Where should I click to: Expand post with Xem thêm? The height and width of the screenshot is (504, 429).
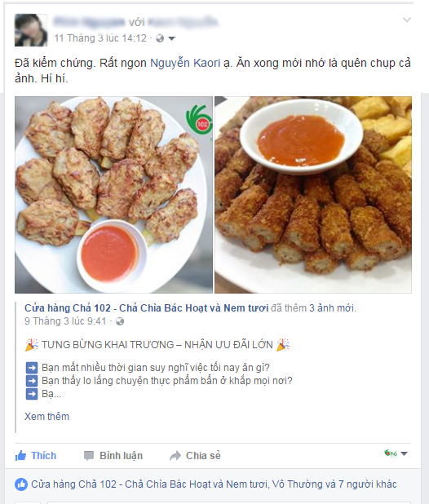coord(47,416)
